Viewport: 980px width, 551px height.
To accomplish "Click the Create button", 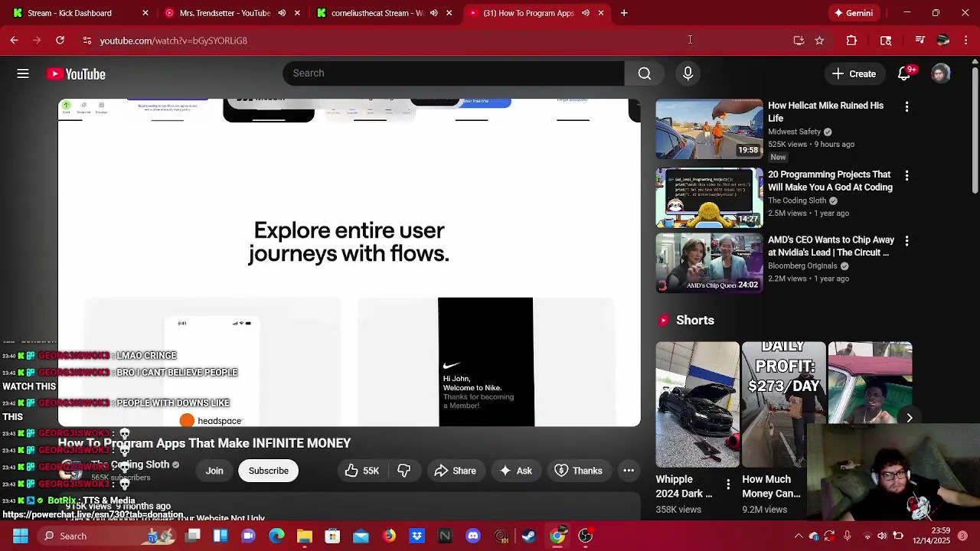I will [854, 73].
